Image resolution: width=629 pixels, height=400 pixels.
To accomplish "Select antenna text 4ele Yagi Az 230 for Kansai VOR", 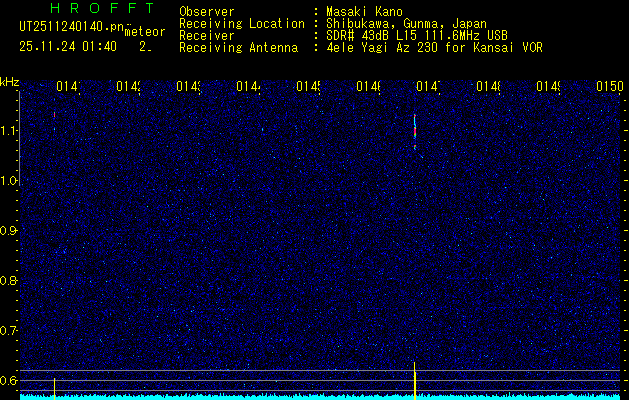I will click(434, 48).
